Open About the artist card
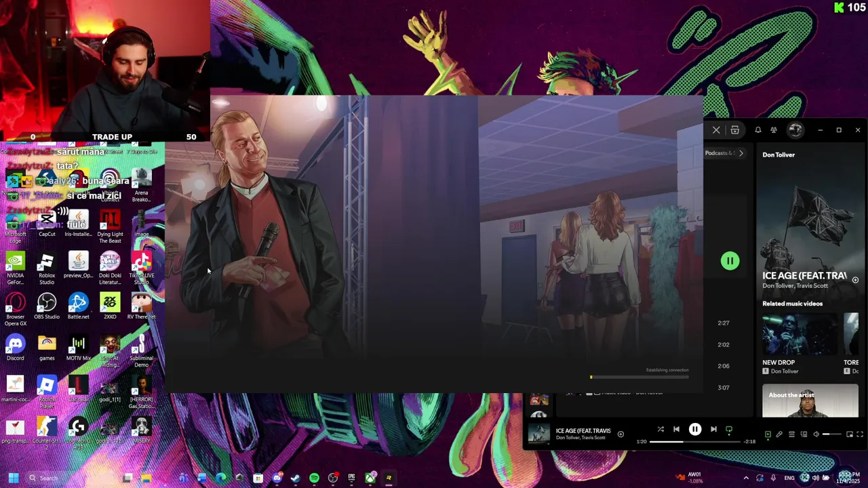This screenshot has width=868, height=488. (810, 401)
